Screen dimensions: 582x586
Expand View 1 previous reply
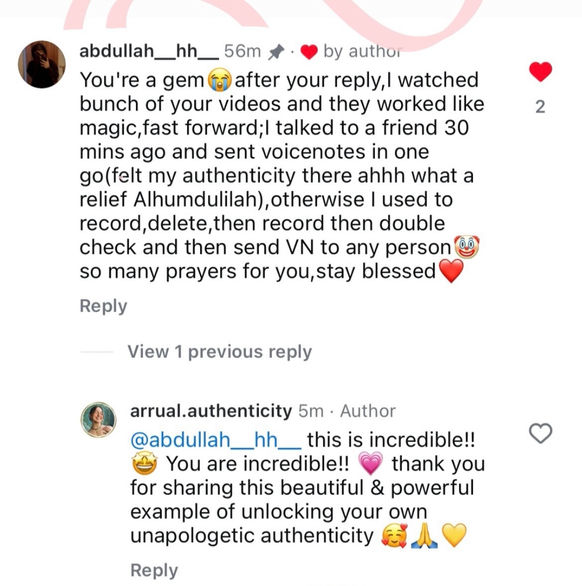pos(220,352)
